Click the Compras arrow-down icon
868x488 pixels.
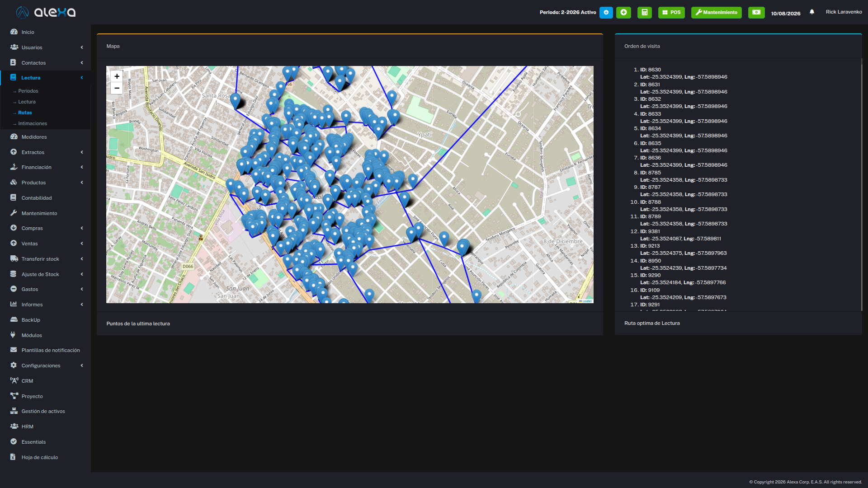click(14, 228)
